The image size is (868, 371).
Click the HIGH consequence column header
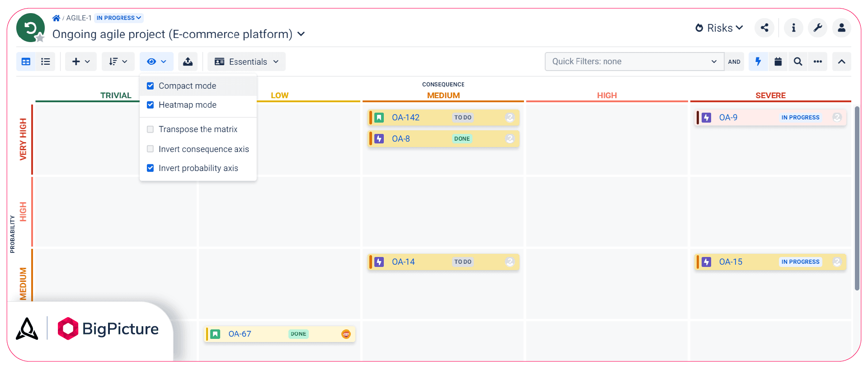tap(607, 95)
